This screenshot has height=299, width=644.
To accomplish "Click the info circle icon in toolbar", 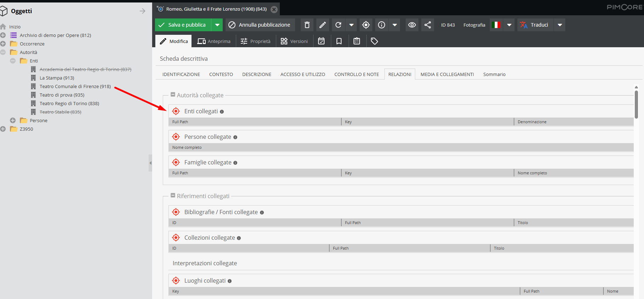I will (x=382, y=25).
